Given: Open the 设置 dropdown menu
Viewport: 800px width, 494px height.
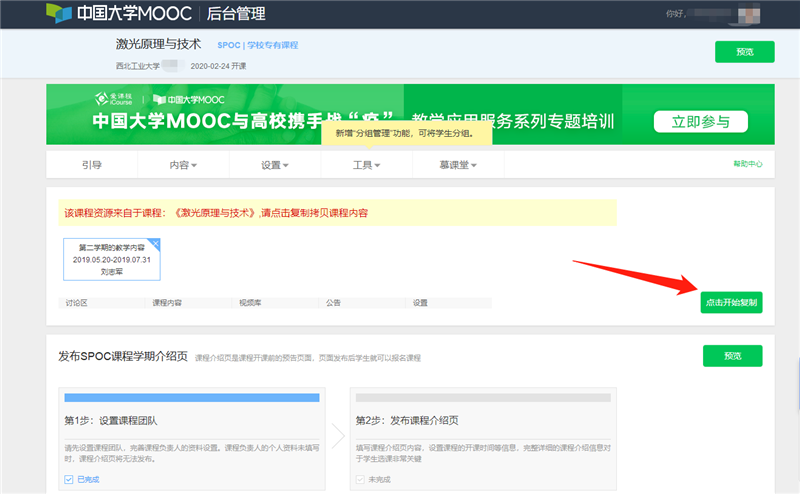Looking at the screenshot, I should click(274, 165).
